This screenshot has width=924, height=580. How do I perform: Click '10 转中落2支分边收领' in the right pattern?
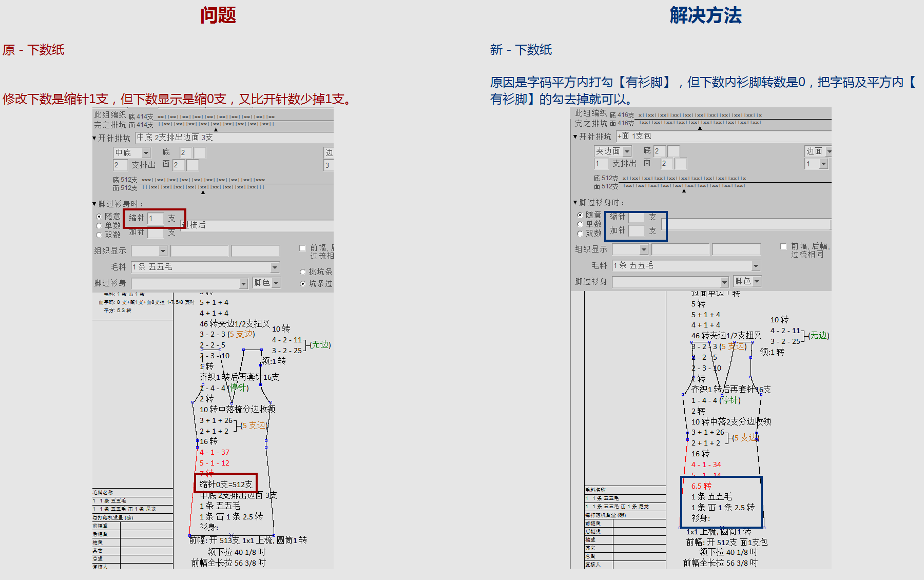pyautogui.click(x=731, y=422)
